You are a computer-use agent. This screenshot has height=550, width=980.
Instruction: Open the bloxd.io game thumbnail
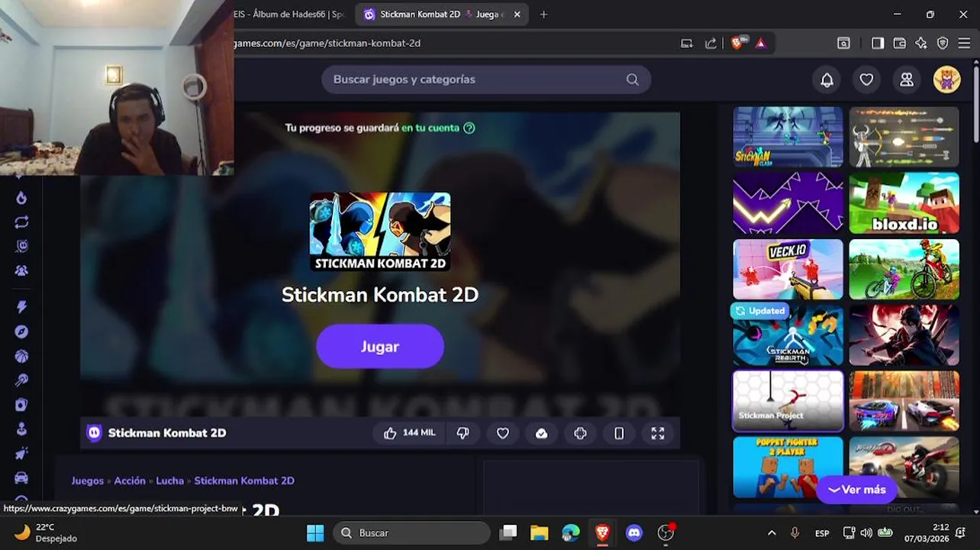(904, 203)
